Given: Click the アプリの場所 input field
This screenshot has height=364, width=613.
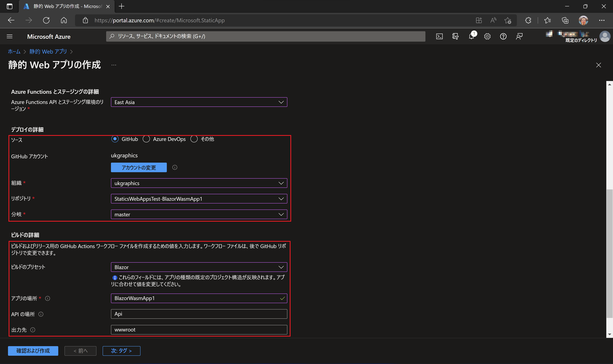Looking at the screenshot, I should (x=199, y=298).
